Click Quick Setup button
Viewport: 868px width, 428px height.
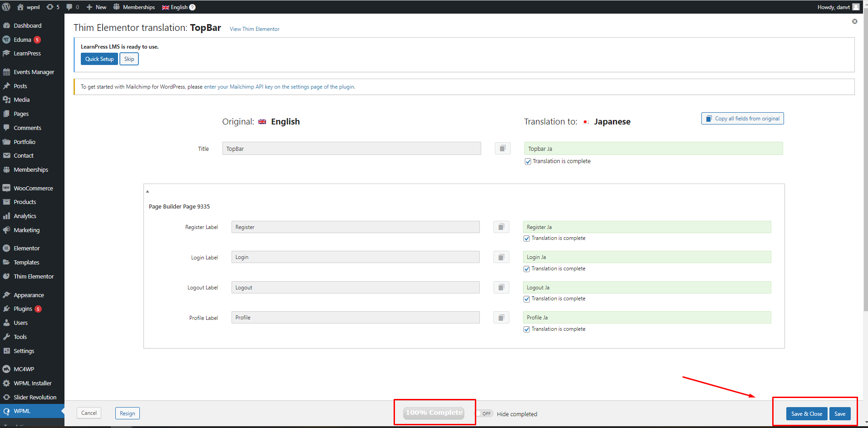(99, 59)
